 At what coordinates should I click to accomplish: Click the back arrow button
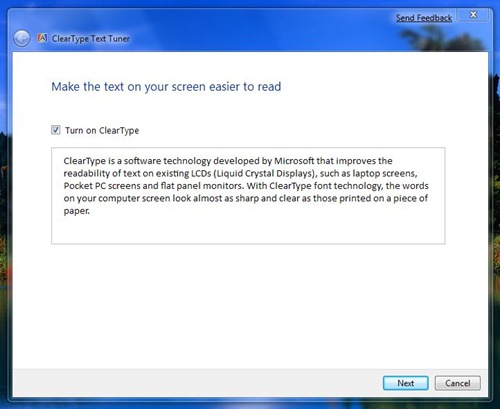coord(22,39)
